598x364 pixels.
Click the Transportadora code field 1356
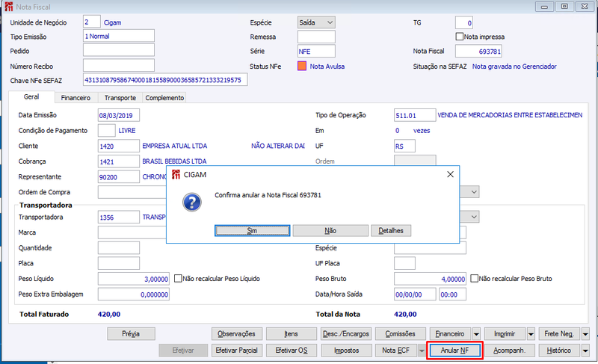119,218
